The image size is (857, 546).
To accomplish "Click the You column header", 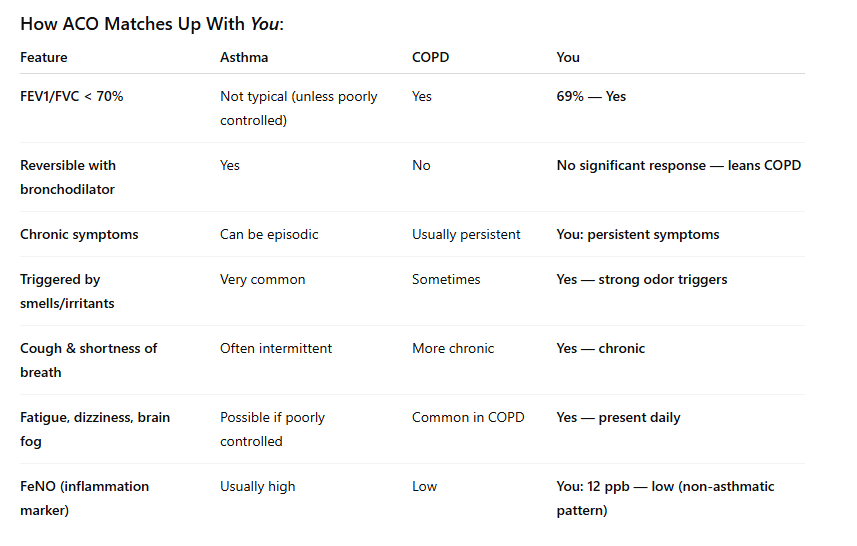I will [568, 57].
